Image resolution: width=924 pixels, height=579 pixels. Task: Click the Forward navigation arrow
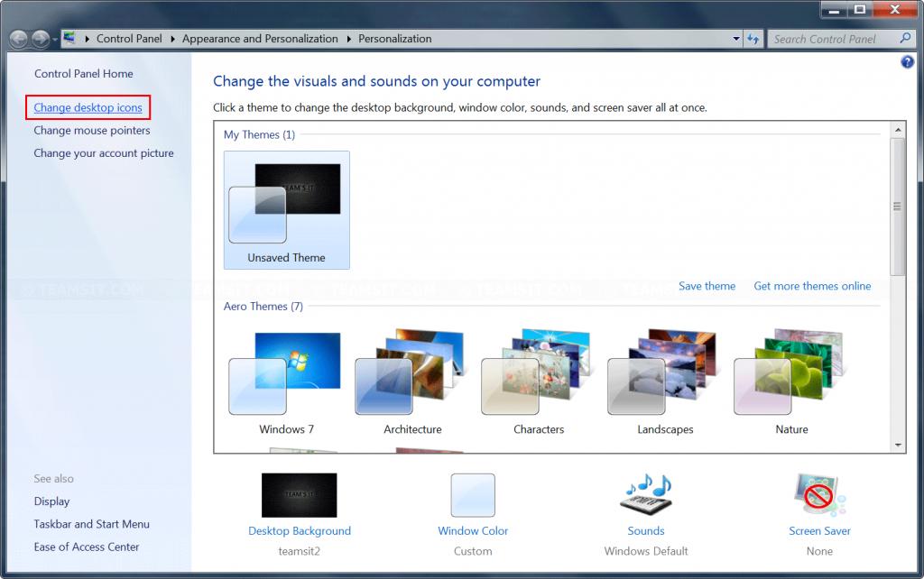click(40, 39)
